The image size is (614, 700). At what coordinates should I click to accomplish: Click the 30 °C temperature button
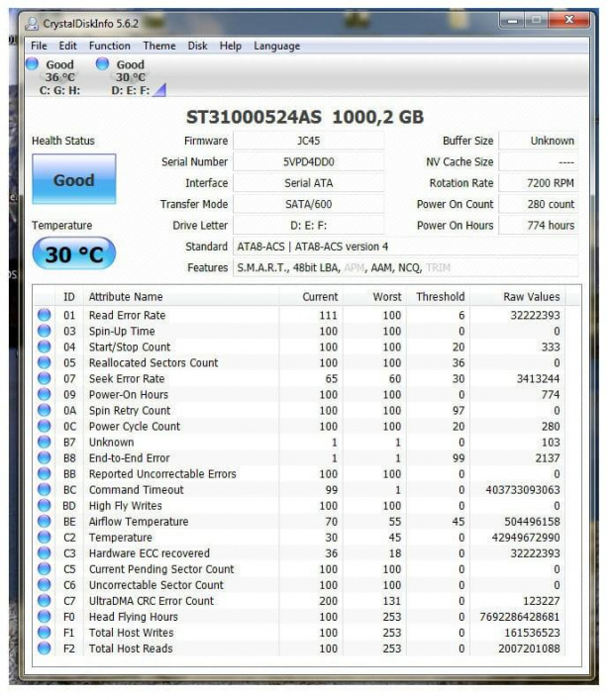74,254
